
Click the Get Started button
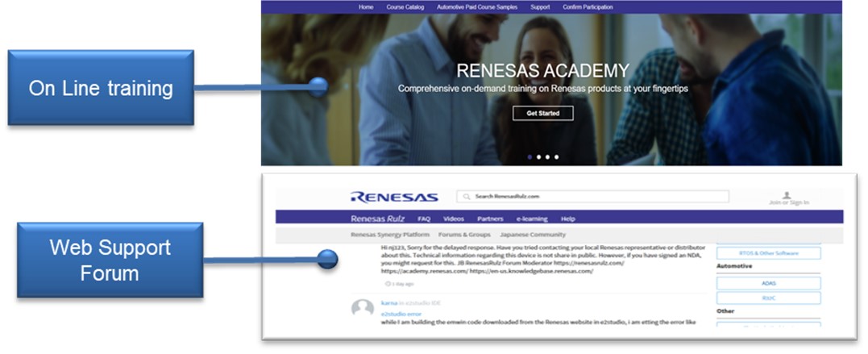click(543, 113)
